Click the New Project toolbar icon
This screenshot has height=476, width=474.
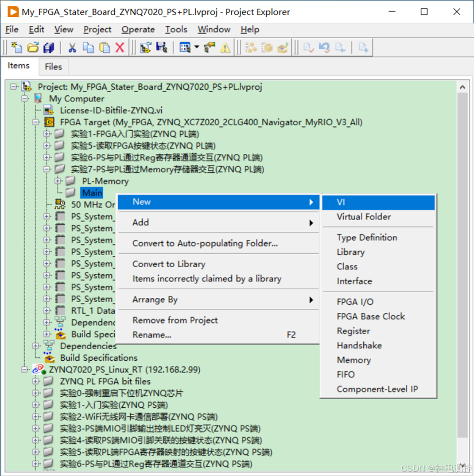tap(17, 47)
